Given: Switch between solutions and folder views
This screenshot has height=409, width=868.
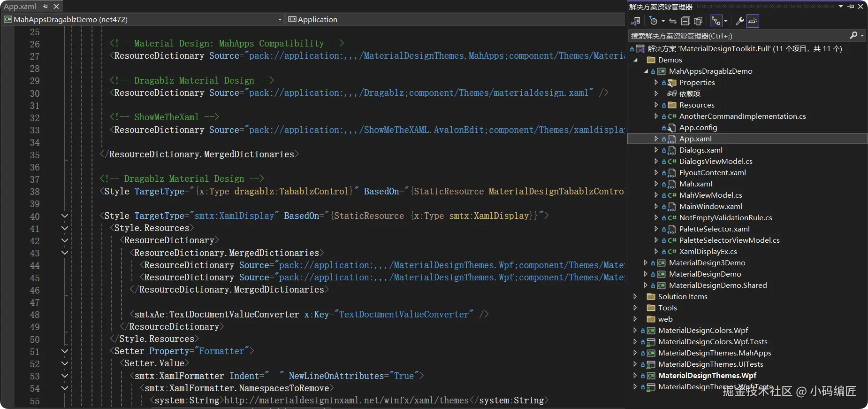Looking at the screenshot, I should (636, 21).
